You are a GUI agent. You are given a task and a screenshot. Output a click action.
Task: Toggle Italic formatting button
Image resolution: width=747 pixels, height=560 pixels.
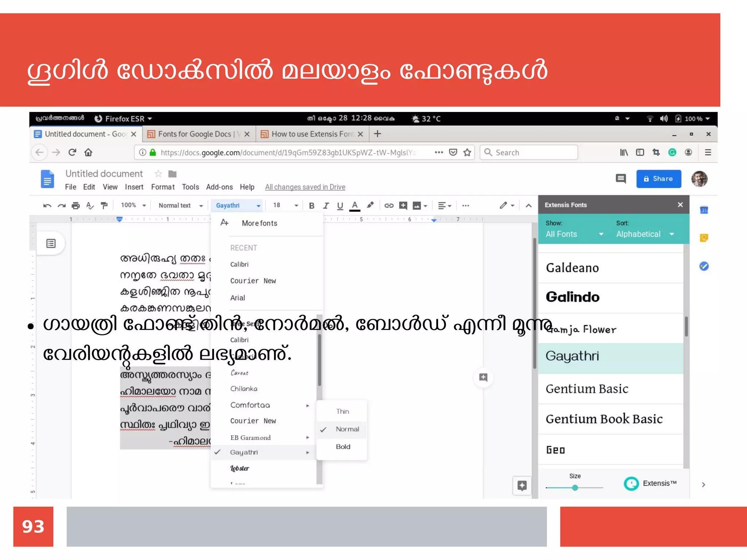coord(326,206)
